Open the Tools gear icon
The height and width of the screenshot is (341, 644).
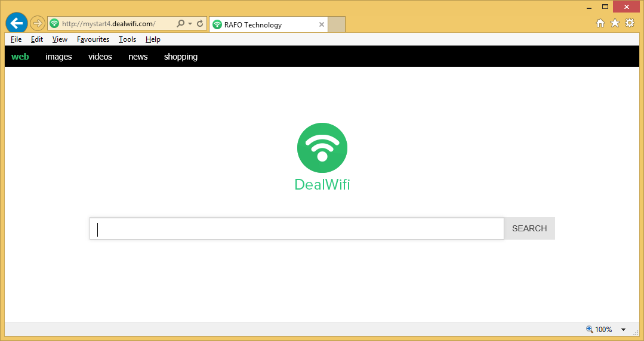[x=630, y=23]
